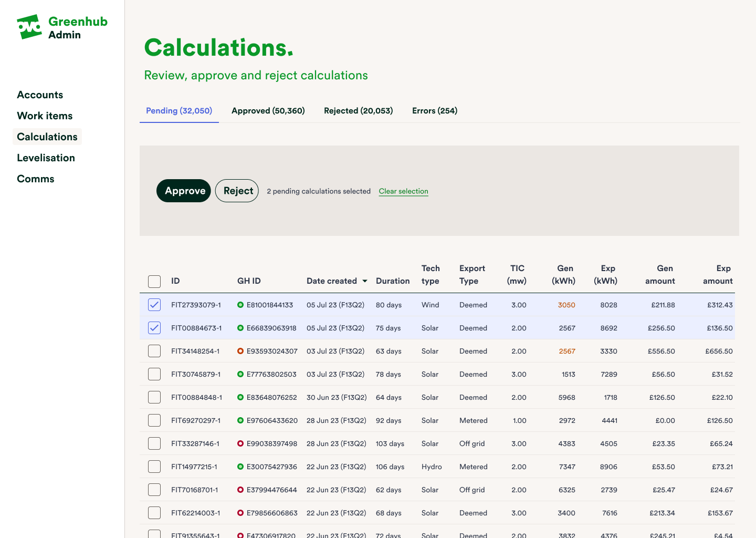This screenshot has width=756, height=538.
Task: Click the highlighted 3050 Gen value
Action: (566, 305)
